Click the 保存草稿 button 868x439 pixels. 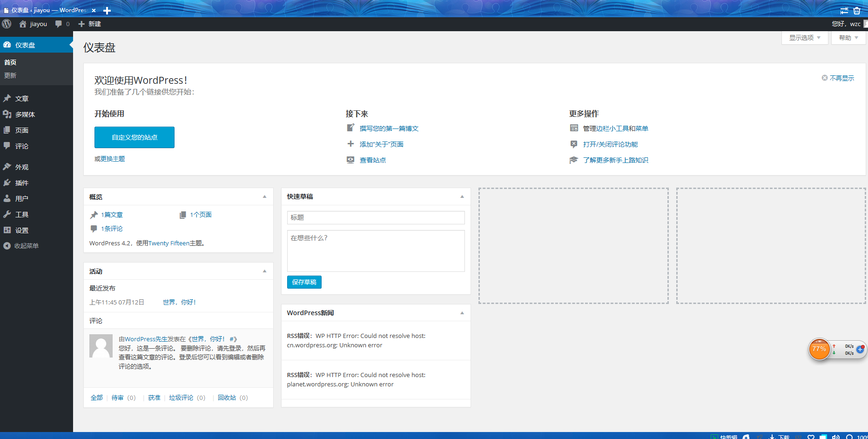click(304, 282)
